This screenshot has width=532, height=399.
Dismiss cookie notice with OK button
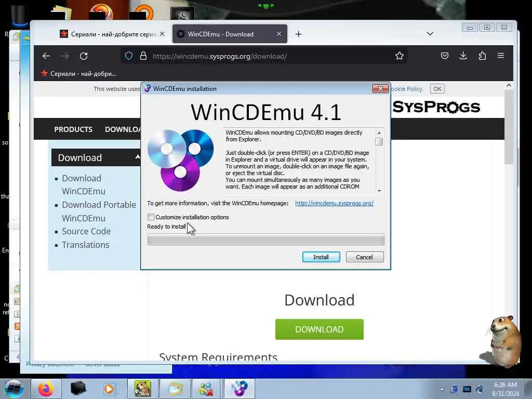(437, 89)
